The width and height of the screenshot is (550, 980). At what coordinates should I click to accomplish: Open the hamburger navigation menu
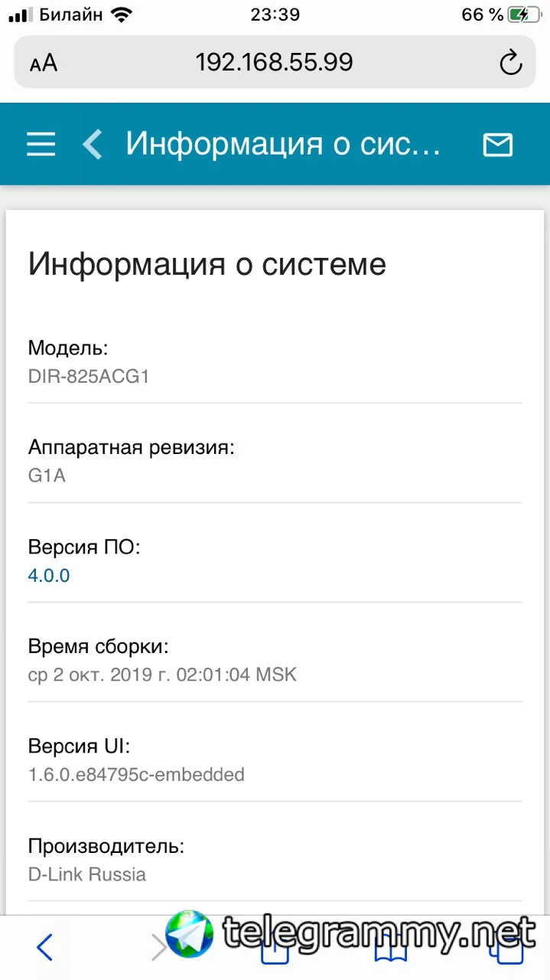point(41,144)
